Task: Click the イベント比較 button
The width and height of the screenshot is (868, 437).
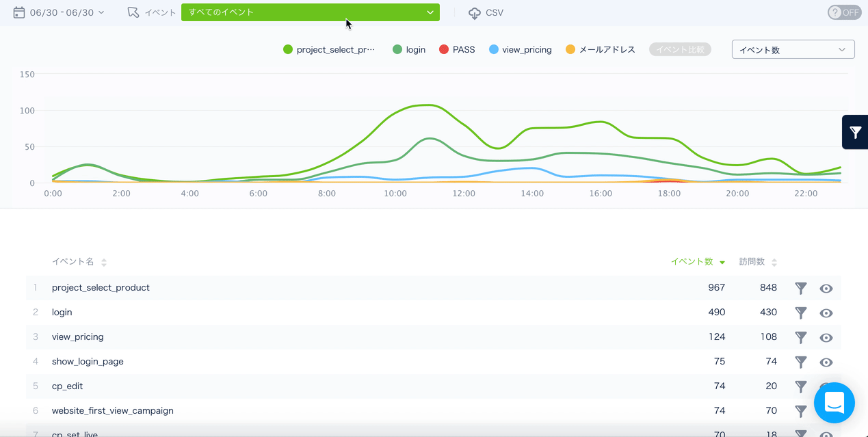Action: coord(679,49)
